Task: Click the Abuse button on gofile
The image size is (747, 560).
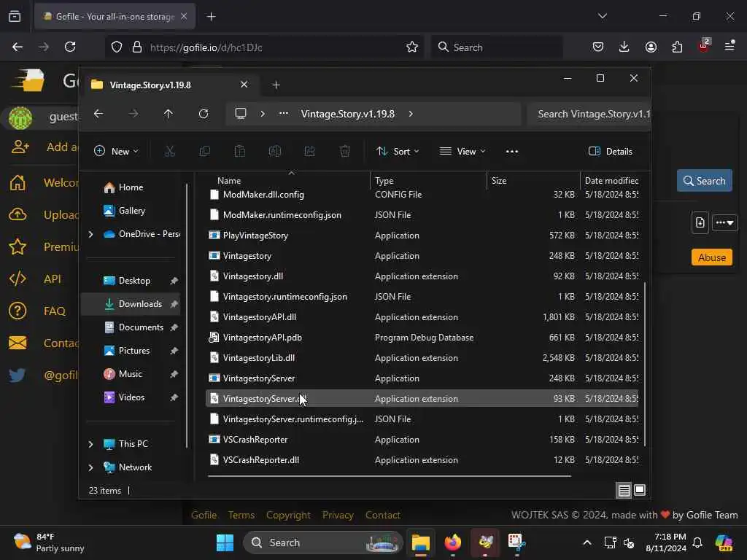Action: 712,257
